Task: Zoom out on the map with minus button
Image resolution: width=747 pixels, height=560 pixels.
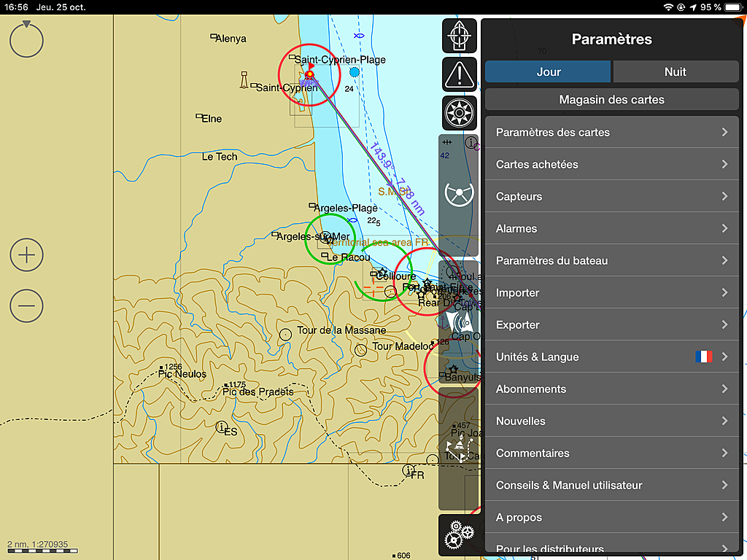Action: tap(27, 306)
